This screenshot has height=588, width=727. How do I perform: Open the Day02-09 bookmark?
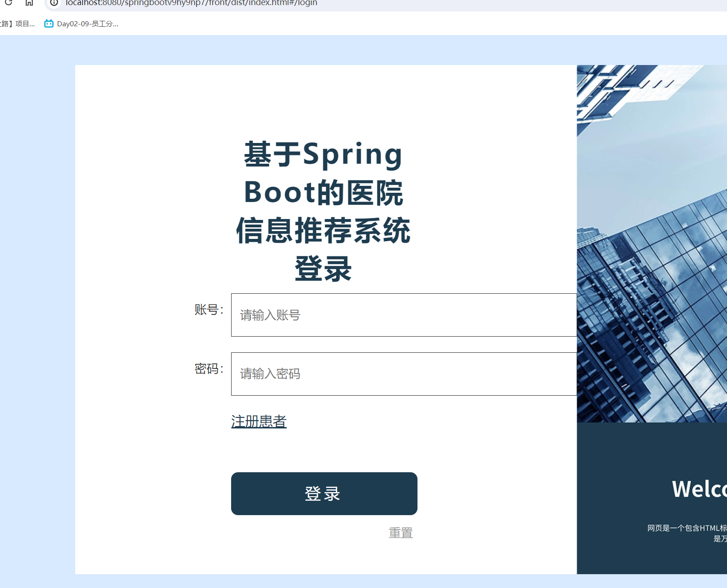click(81, 24)
